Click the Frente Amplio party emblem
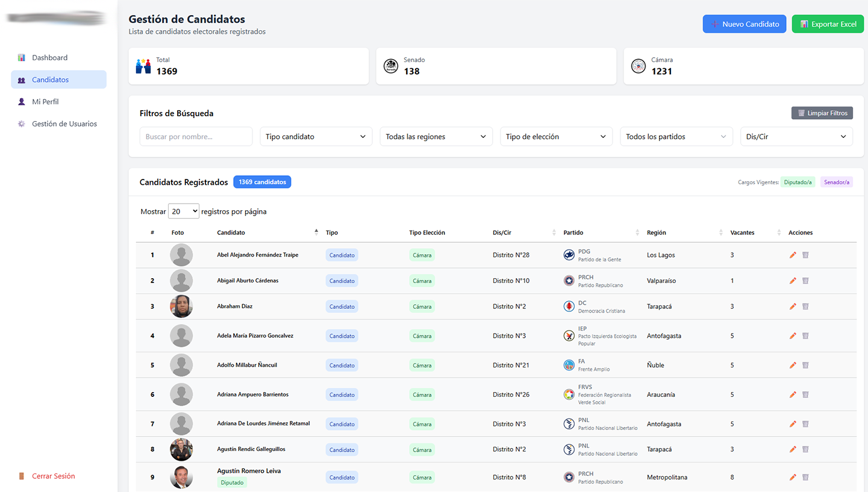Viewport: 868px width, 492px height. [x=569, y=365]
